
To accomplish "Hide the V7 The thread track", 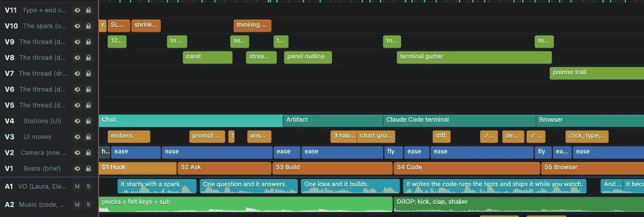I will pyautogui.click(x=77, y=73).
